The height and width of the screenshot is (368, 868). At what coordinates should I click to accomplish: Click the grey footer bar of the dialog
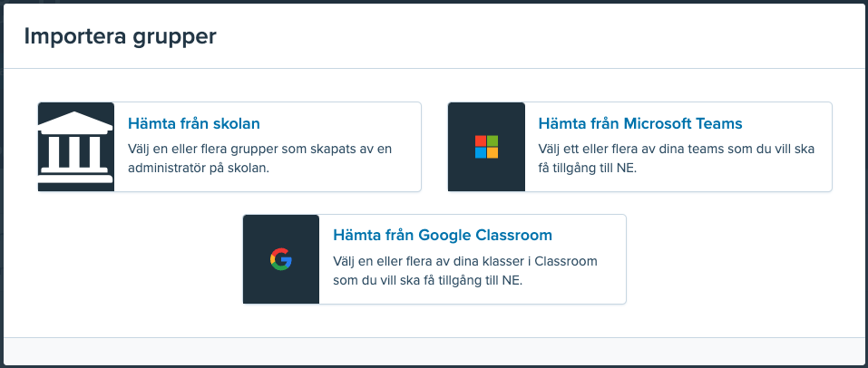point(434,351)
